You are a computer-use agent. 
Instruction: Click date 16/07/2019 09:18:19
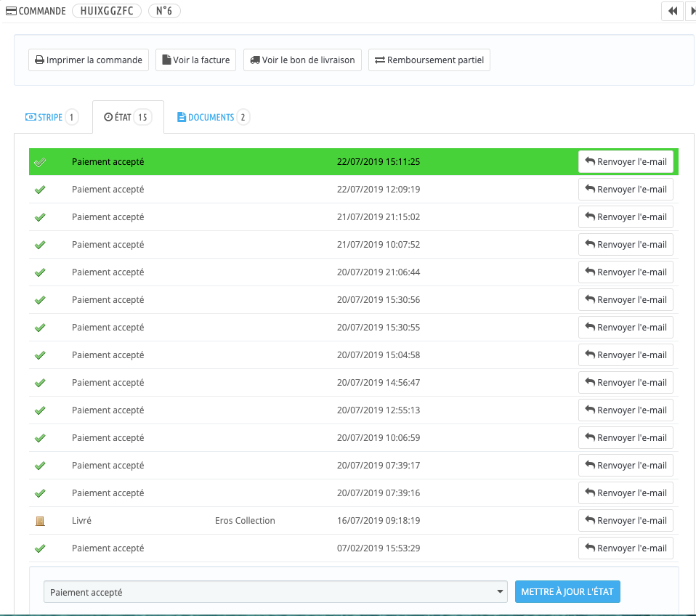point(379,521)
